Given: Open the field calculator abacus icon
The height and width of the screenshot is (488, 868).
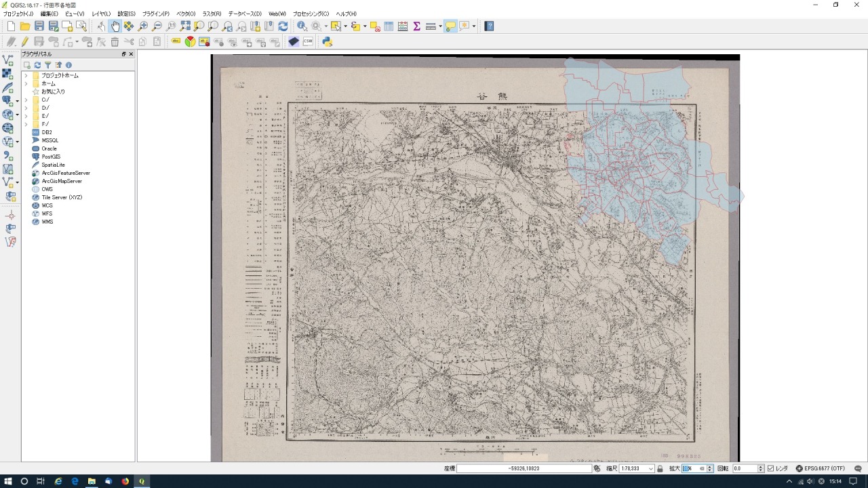Looking at the screenshot, I should 403,26.
